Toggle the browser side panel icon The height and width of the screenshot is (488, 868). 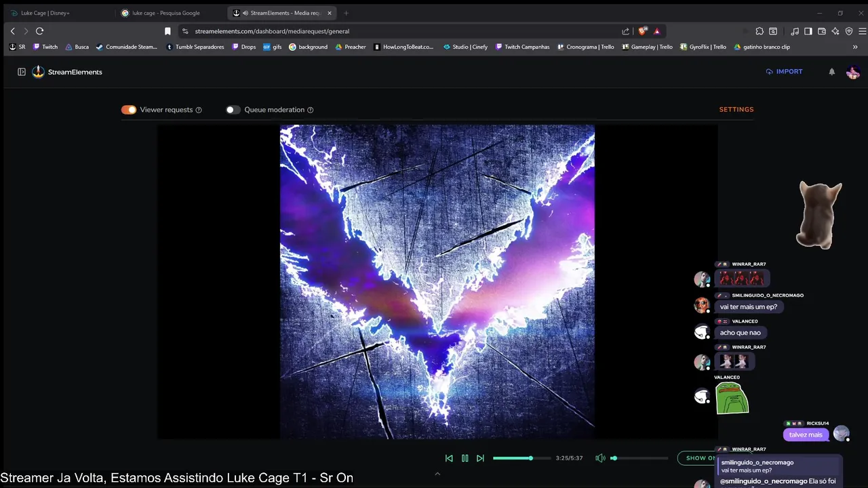point(808,31)
